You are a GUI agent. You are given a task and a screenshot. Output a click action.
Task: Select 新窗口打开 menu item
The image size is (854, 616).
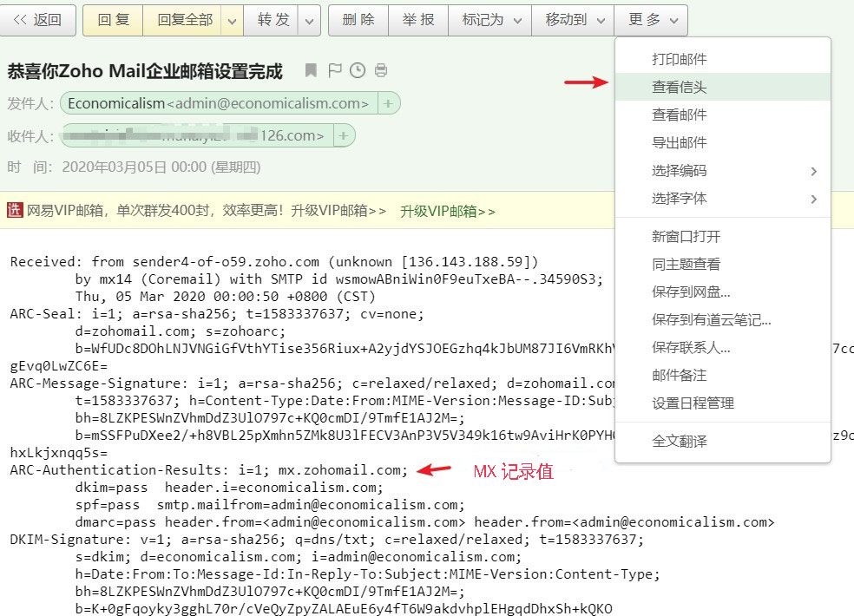[x=723, y=236]
